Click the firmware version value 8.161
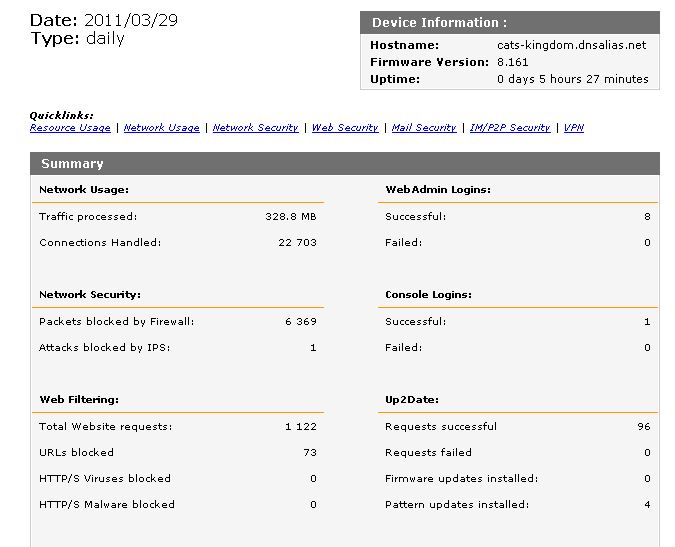Image resolution: width=675 pixels, height=547 pixels. point(515,62)
